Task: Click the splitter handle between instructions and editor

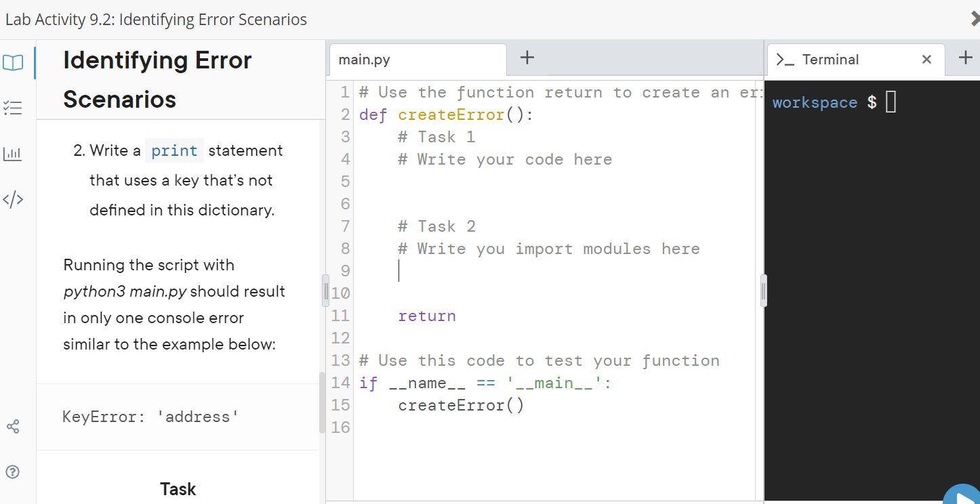Action: pos(325,291)
